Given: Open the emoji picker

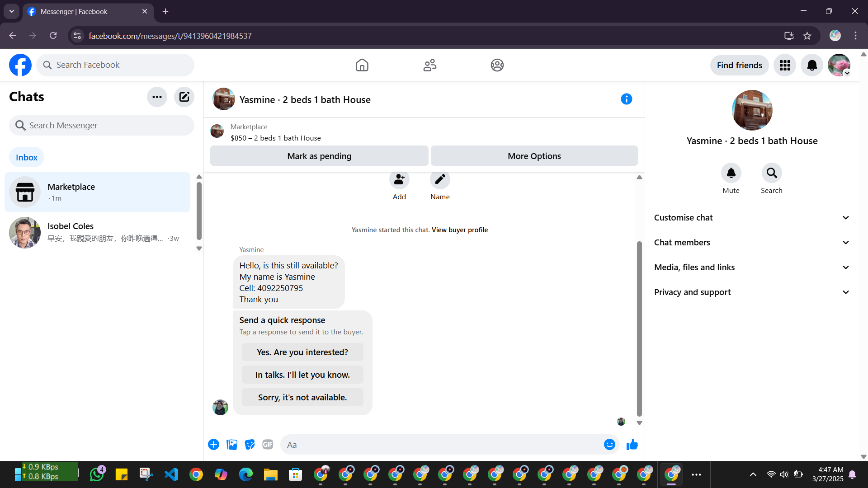Looking at the screenshot, I should [x=609, y=445].
